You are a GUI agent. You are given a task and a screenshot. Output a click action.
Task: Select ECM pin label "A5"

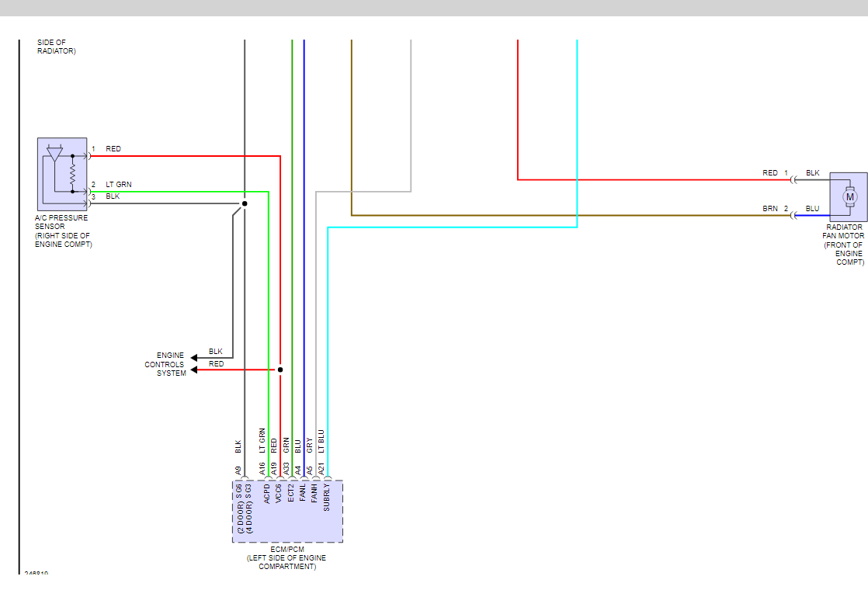[310, 470]
